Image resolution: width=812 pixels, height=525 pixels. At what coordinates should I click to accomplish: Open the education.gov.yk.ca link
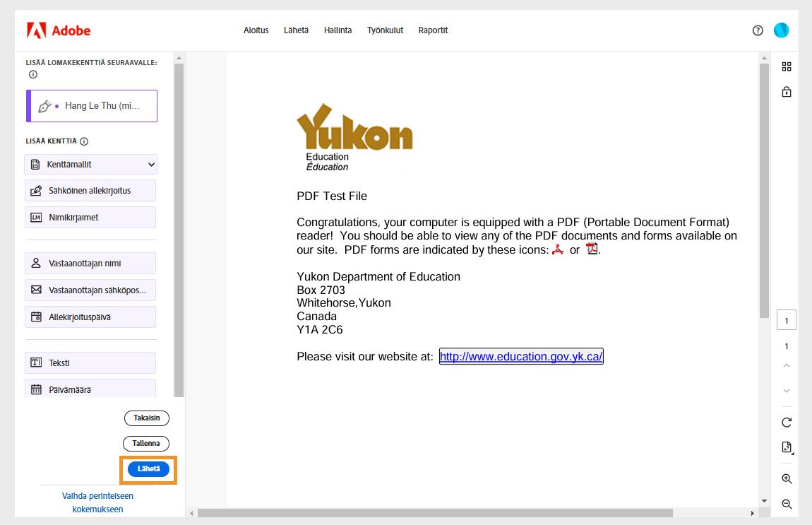(x=521, y=357)
